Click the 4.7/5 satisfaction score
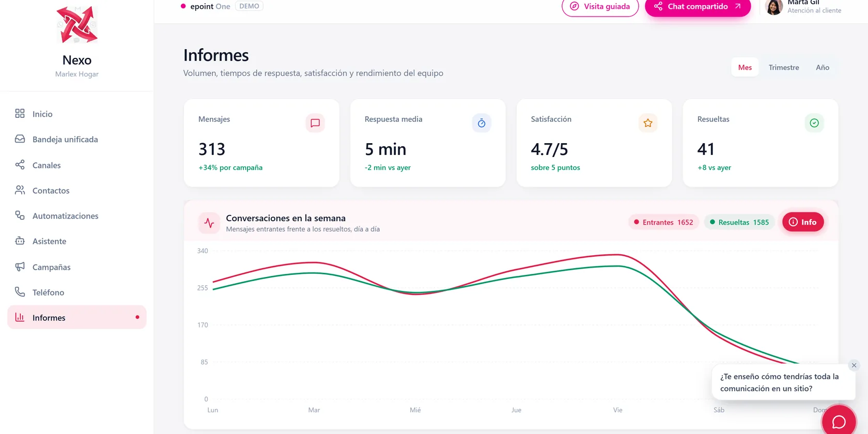 pos(549,149)
